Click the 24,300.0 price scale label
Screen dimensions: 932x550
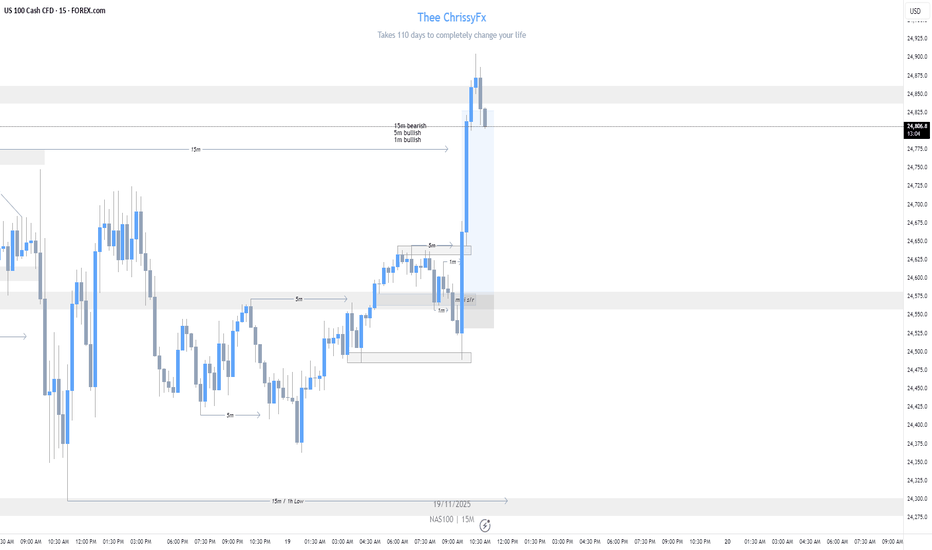[x=916, y=498]
